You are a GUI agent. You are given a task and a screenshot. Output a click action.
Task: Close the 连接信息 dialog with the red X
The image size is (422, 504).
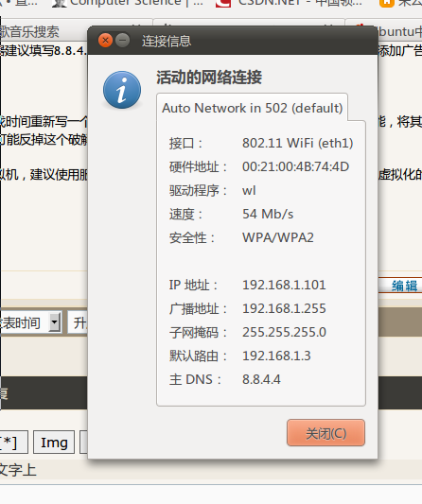click(x=105, y=41)
